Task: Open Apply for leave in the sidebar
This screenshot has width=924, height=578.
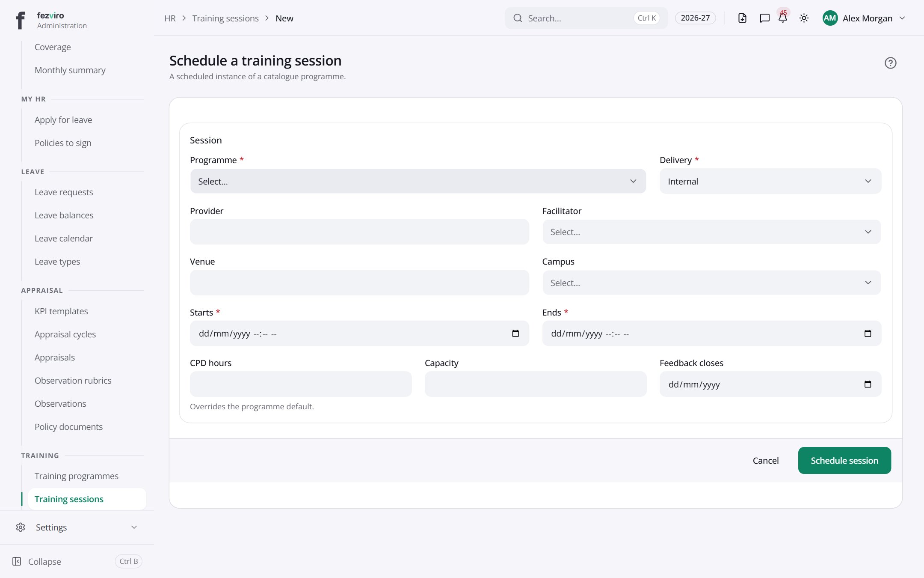Action: [63, 120]
